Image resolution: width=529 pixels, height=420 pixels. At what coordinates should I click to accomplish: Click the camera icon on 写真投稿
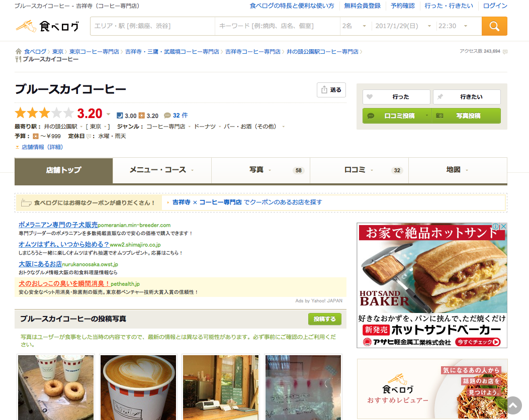(x=439, y=116)
